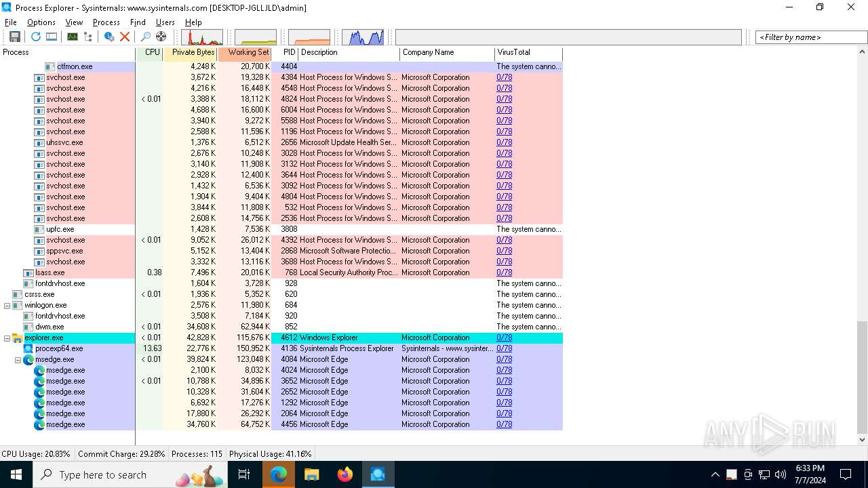This screenshot has height=488, width=868.
Task: Open VirusTotal 0/78 link for uhssvc.exe
Action: click(x=505, y=142)
